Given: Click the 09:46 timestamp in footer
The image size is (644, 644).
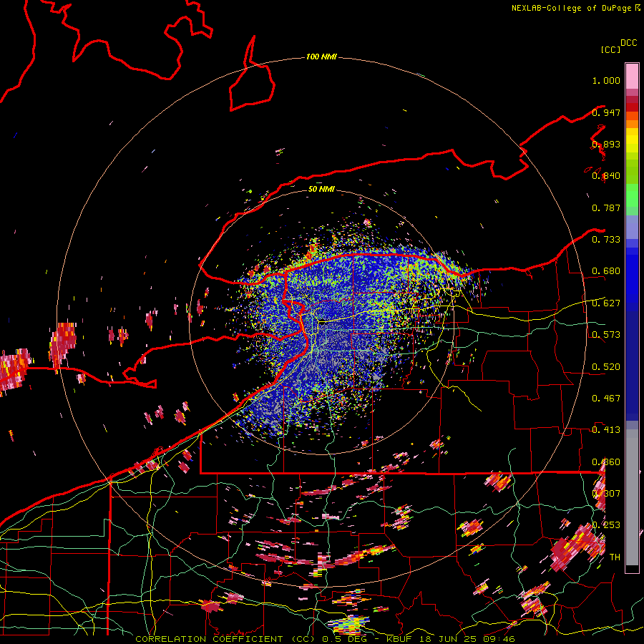Looking at the screenshot, I should click(500, 639).
